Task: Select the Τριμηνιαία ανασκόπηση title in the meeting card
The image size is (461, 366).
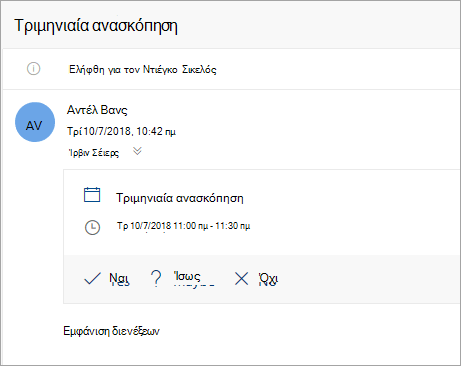Action: 180,198
